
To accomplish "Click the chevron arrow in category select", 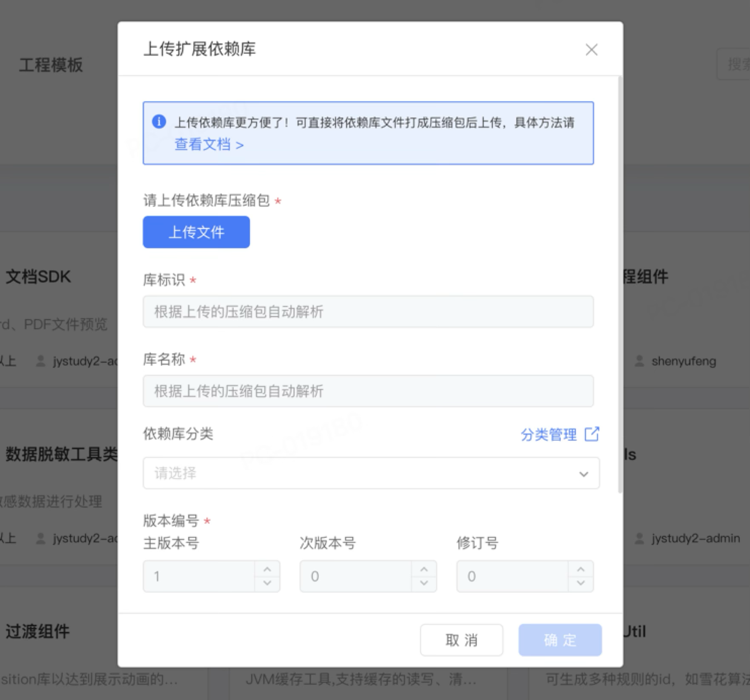I will 584,474.
